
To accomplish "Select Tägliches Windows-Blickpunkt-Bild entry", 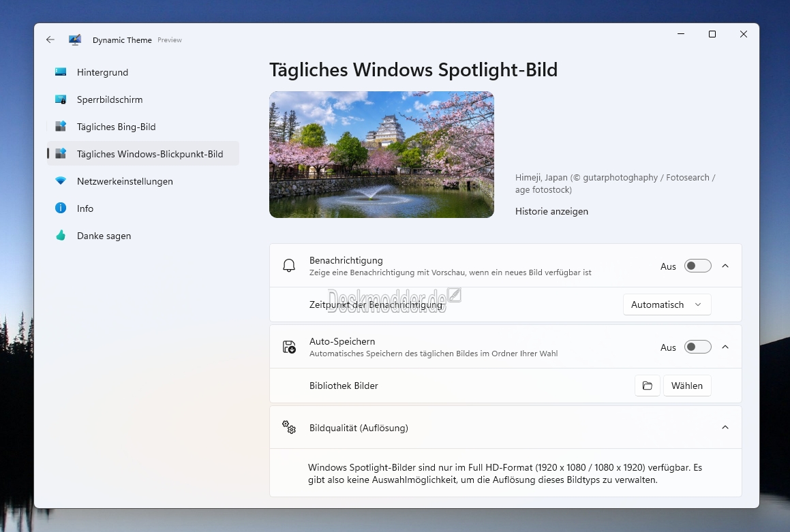I will pos(143,153).
